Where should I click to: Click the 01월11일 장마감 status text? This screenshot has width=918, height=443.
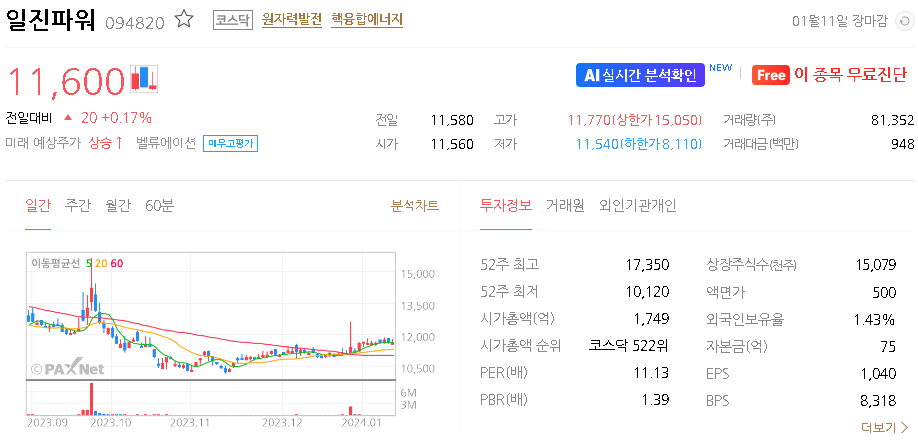point(840,22)
